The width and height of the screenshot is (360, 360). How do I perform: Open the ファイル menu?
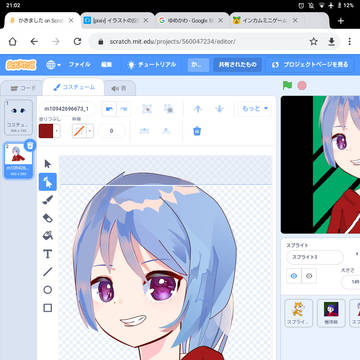[79, 65]
